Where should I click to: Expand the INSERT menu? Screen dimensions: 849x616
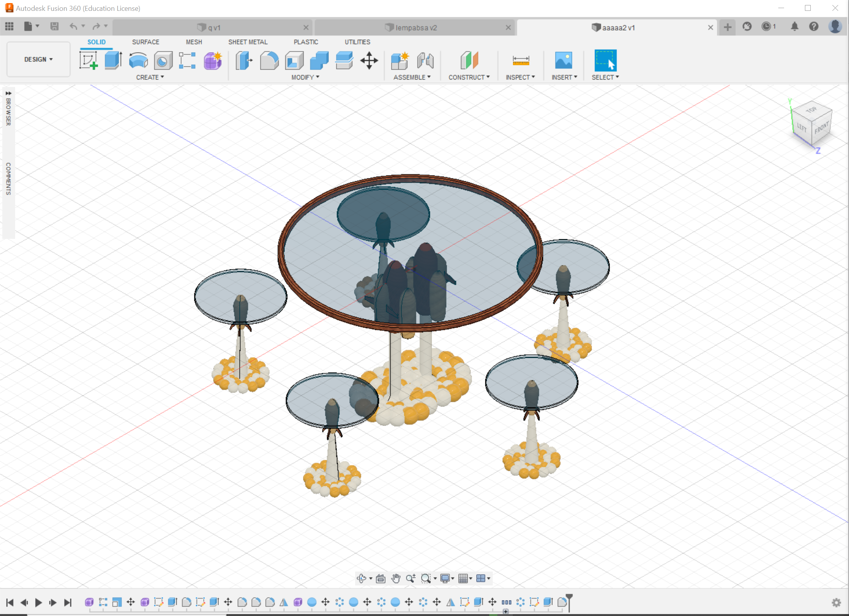point(564,77)
